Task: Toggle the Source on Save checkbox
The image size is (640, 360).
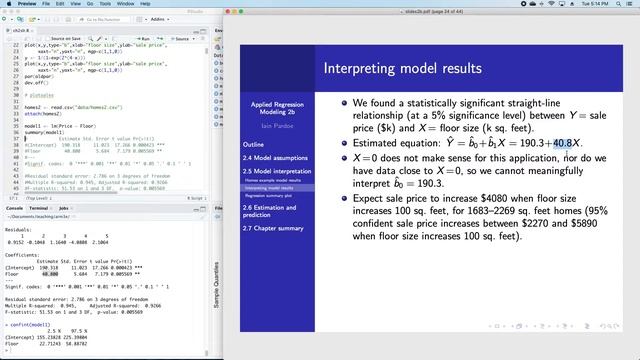Action: pyautogui.click(x=48, y=39)
